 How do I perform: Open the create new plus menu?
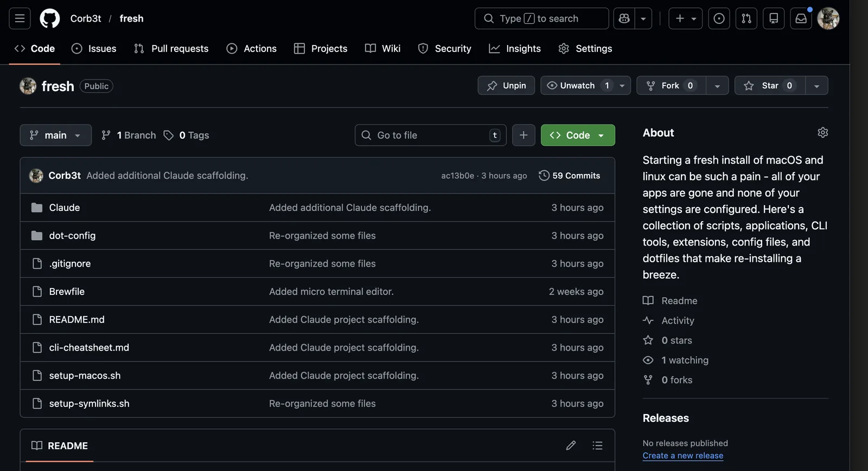686,18
